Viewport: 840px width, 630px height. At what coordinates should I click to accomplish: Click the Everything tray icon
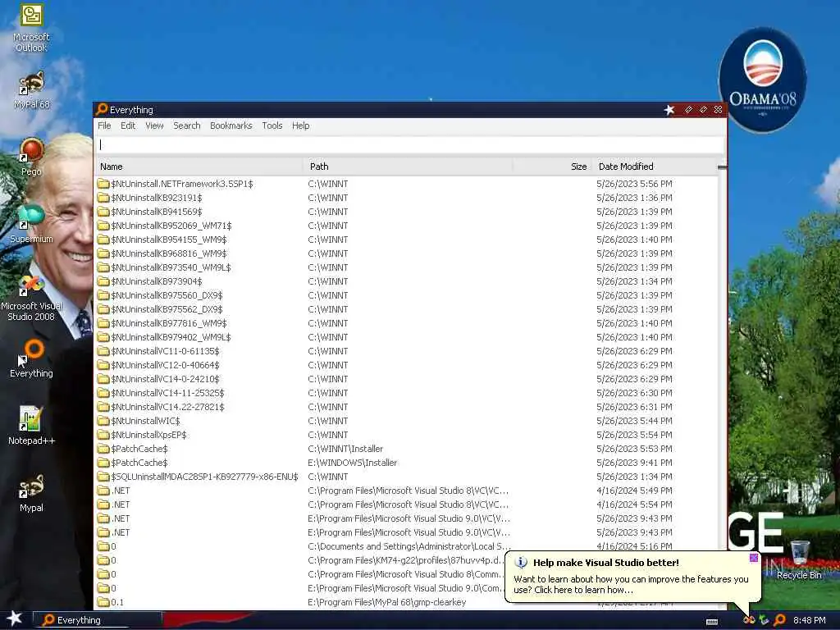[x=779, y=620]
